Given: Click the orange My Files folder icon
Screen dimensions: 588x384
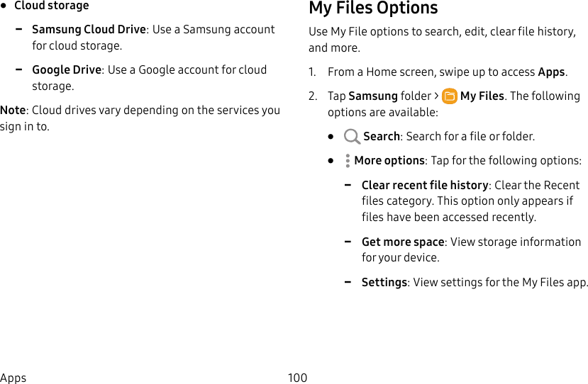Looking at the screenshot, I should [x=449, y=96].
